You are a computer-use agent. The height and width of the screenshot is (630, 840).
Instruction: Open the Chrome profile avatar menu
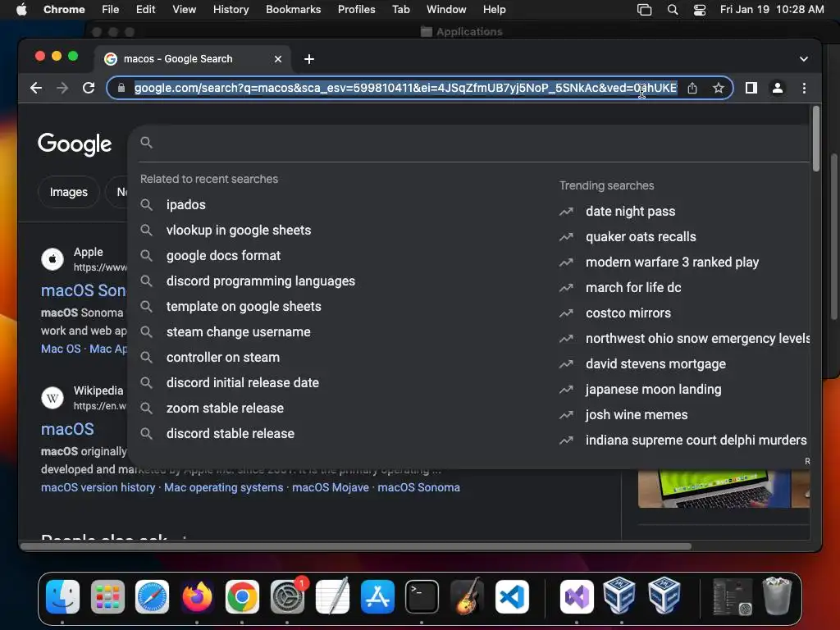coord(778,88)
